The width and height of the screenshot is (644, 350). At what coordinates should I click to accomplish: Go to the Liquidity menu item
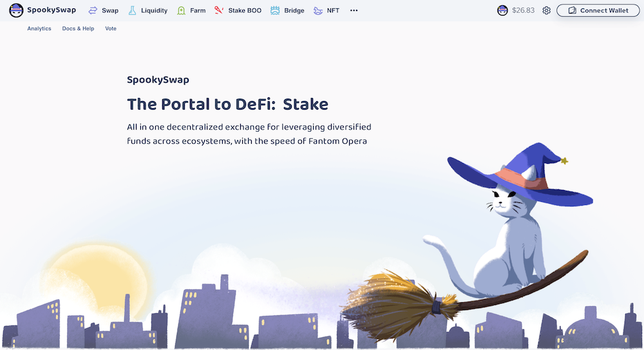pyautogui.click(x=154, y=11)
